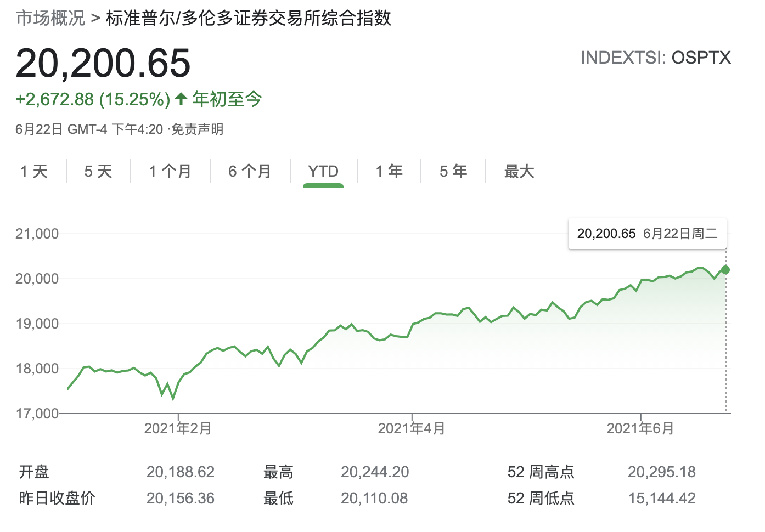Click the 2021年4月 axis label

412,428
